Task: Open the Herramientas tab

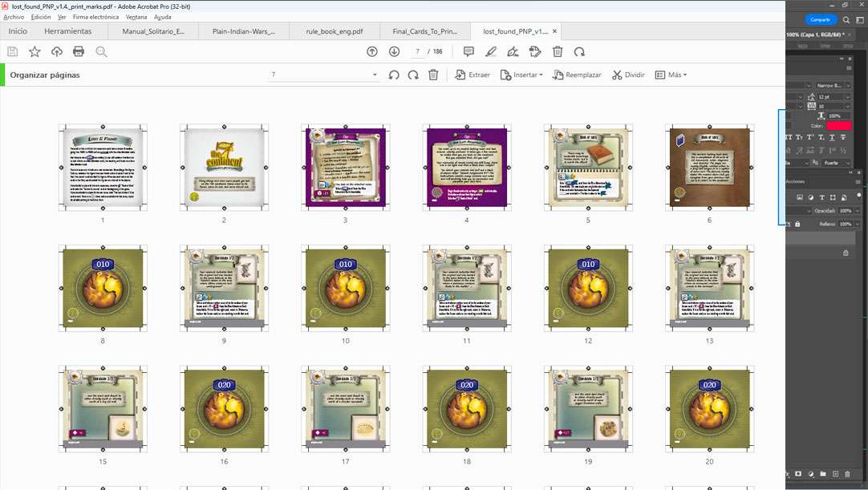Action: (x=68, y=31)
